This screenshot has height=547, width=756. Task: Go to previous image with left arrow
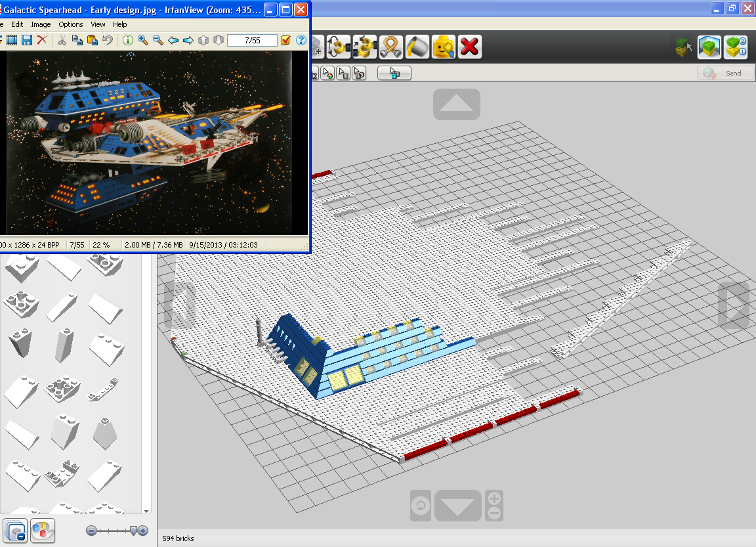(x=173, y=40)
